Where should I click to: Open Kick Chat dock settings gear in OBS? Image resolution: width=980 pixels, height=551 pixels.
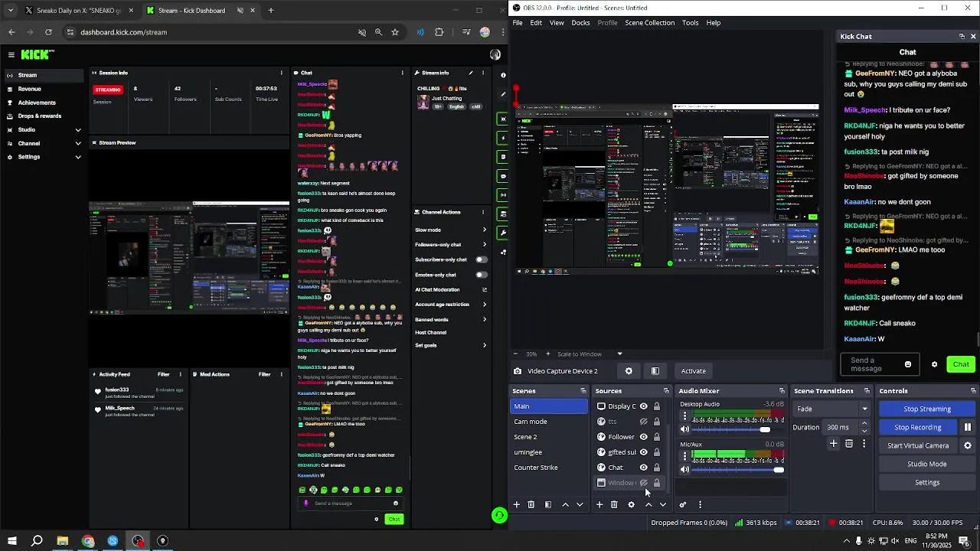tap(934, 364)
